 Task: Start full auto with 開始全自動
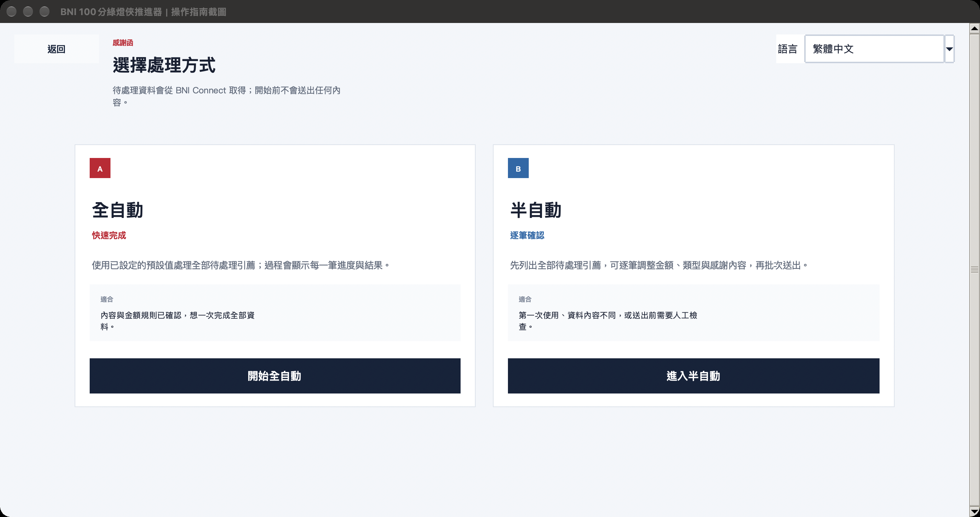pyautogui.click(x=275, y=376)
